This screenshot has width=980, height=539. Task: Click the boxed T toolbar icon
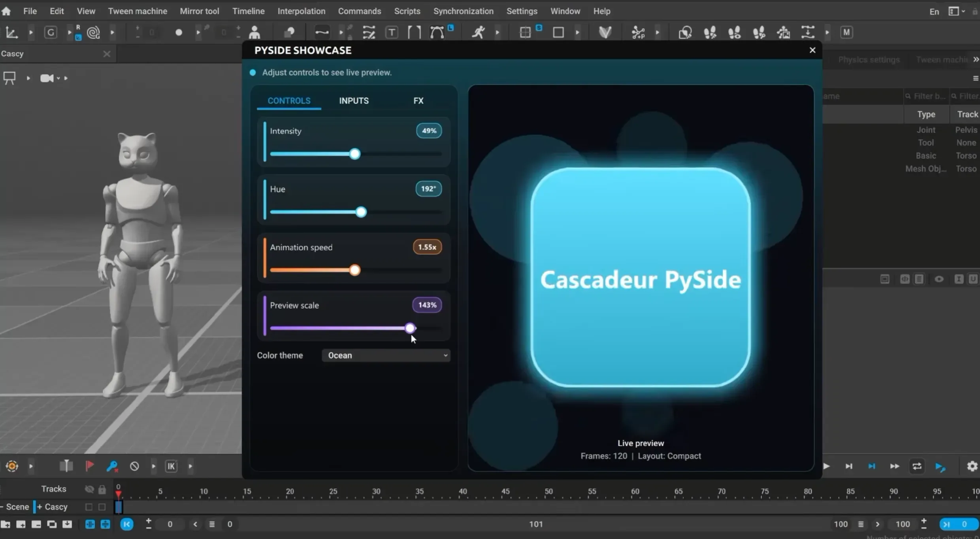tap(392, 32)
